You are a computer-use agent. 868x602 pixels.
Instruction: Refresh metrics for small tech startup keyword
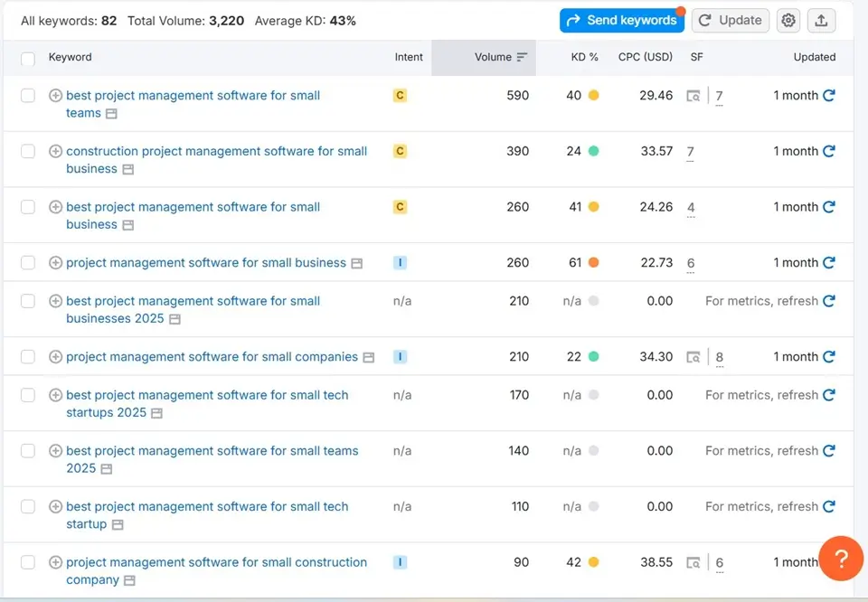(x=829, y=506)
